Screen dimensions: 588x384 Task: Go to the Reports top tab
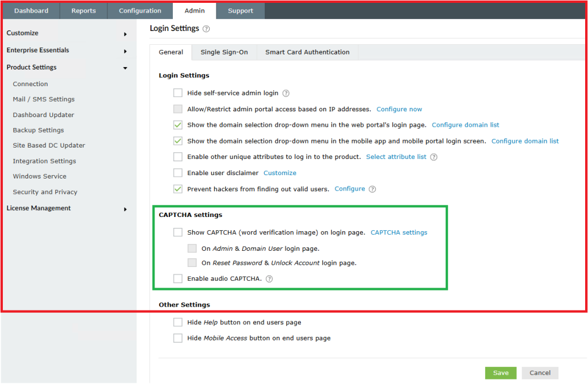84,11
